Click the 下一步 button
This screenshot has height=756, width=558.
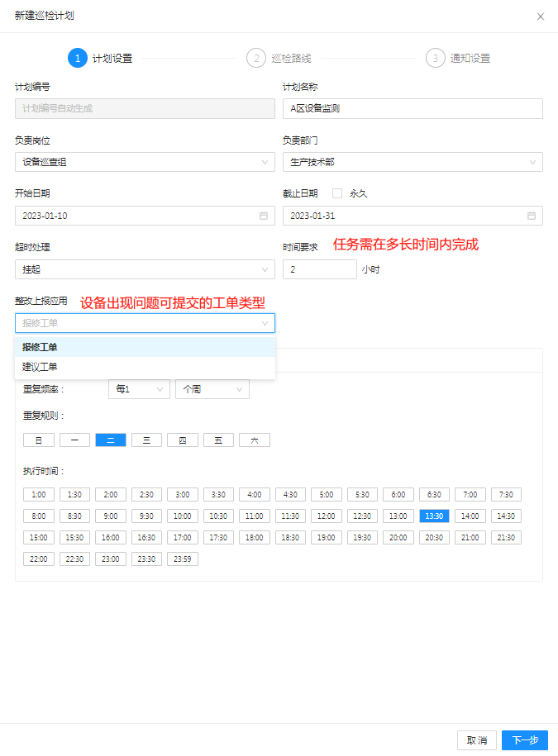click(x=524, y=740)
